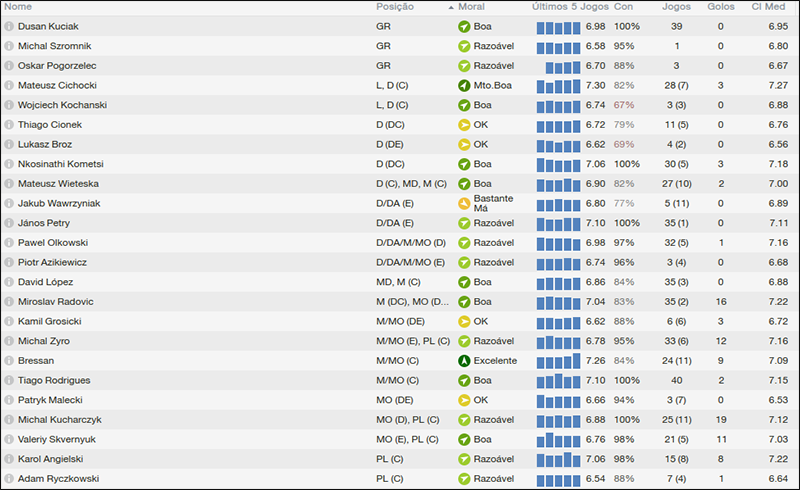Click Excelente morale icon for Bressan

[x=464, y=360]
